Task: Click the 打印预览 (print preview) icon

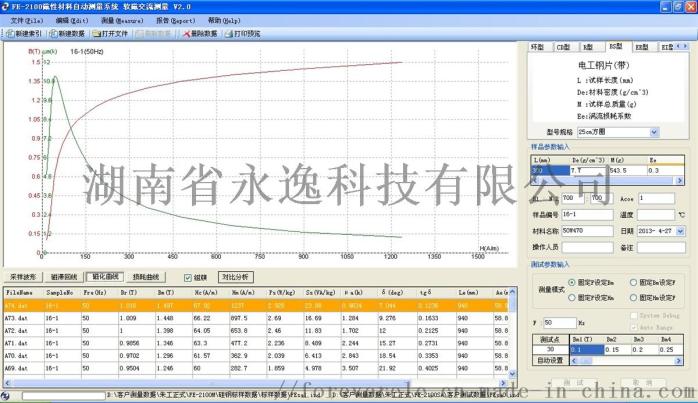Action: click(x=229, y=34)
